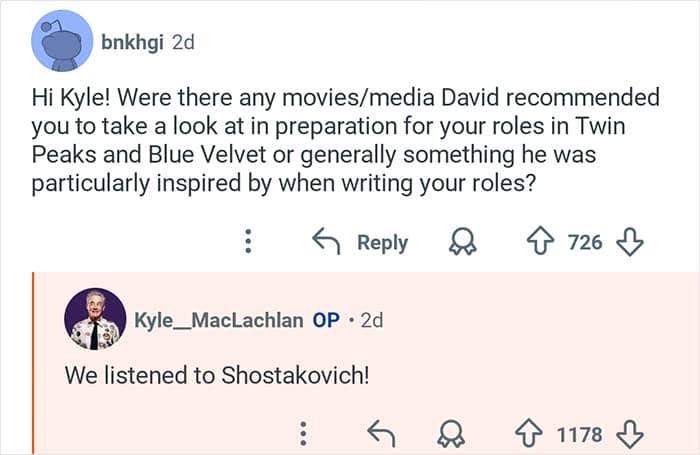
Task: Open the Kyle__MacLachlan username profile link
Action: pyautogui.click(x=219, y=321)
